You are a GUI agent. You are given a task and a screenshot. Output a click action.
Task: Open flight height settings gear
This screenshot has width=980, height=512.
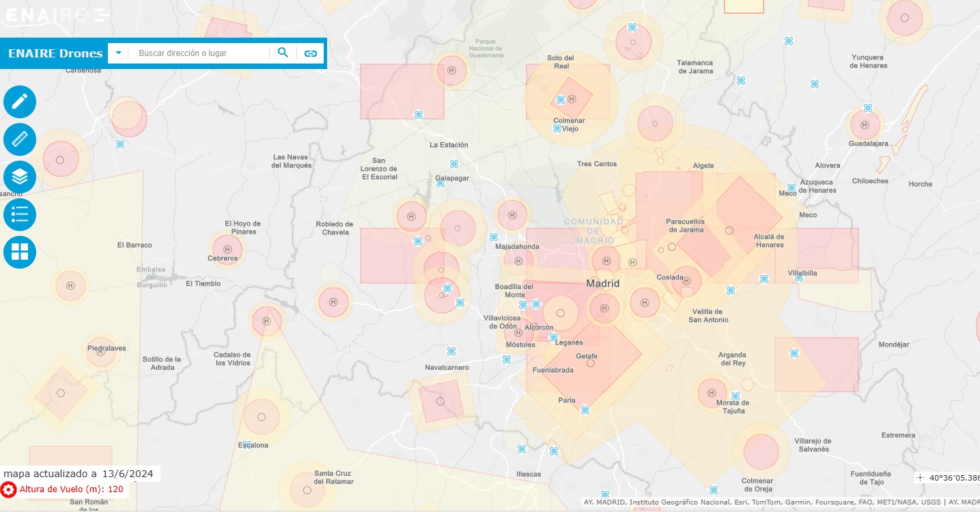(8, 489)
